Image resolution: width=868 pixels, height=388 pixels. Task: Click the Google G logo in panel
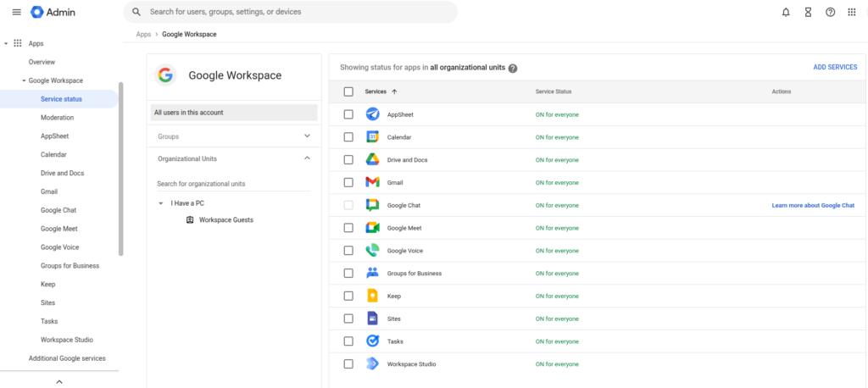(x=165, y=75)
